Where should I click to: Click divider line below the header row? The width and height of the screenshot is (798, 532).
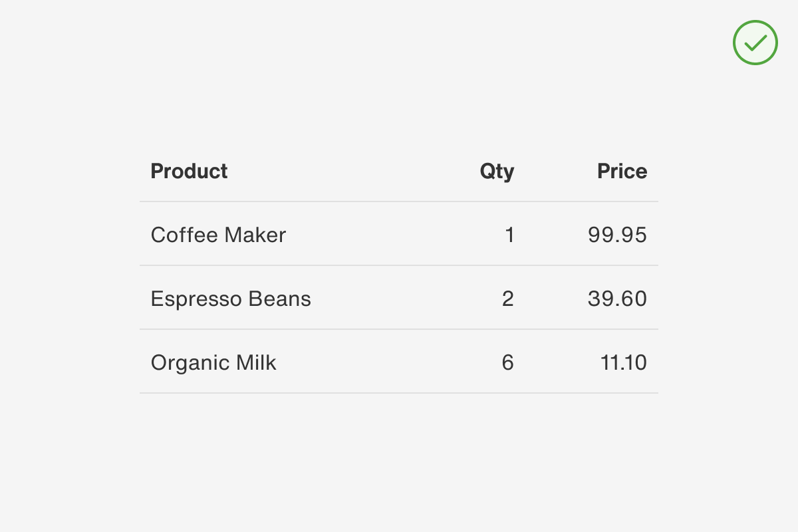(x=399, y=201)
